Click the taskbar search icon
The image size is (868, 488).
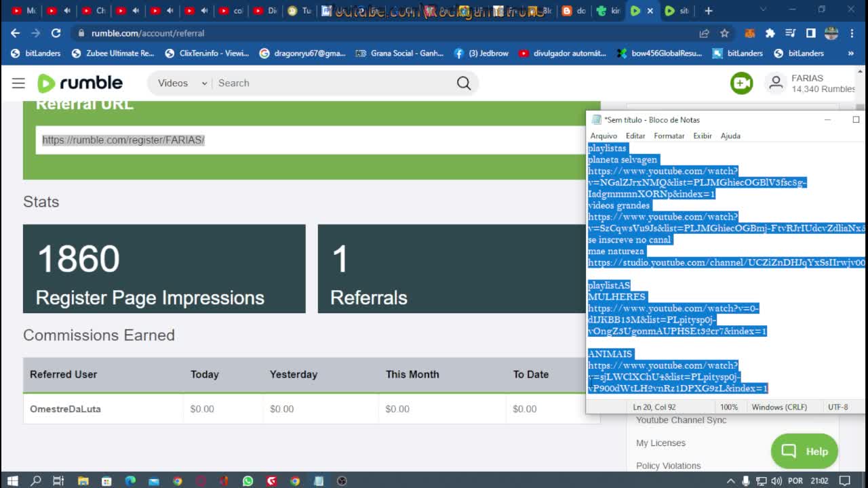coord(36,481)
